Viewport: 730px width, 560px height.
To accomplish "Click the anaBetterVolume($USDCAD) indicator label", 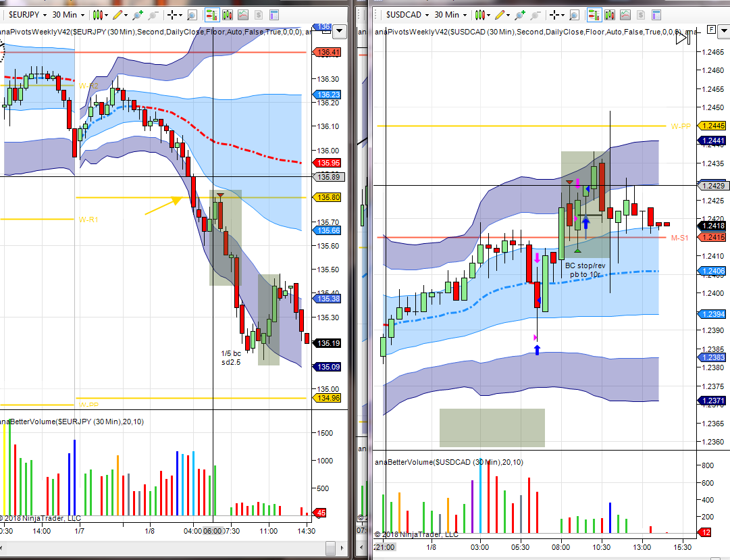I will tap(449, 462).
